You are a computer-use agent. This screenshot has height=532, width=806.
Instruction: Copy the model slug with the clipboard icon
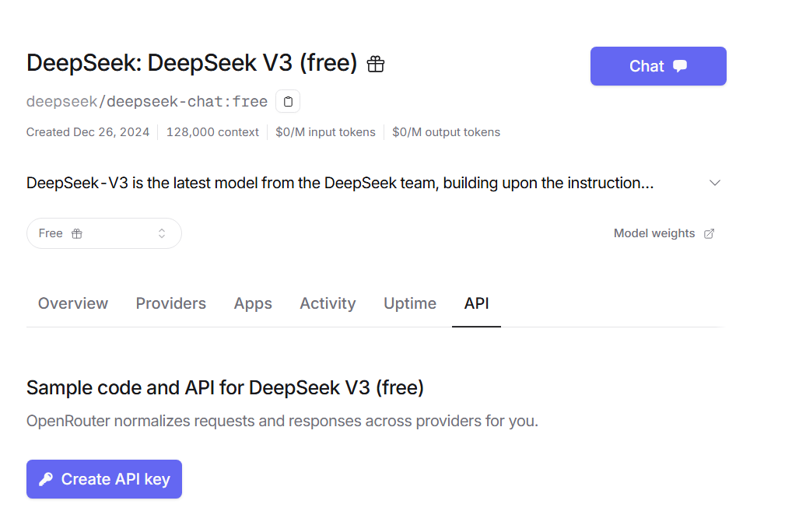288,101
